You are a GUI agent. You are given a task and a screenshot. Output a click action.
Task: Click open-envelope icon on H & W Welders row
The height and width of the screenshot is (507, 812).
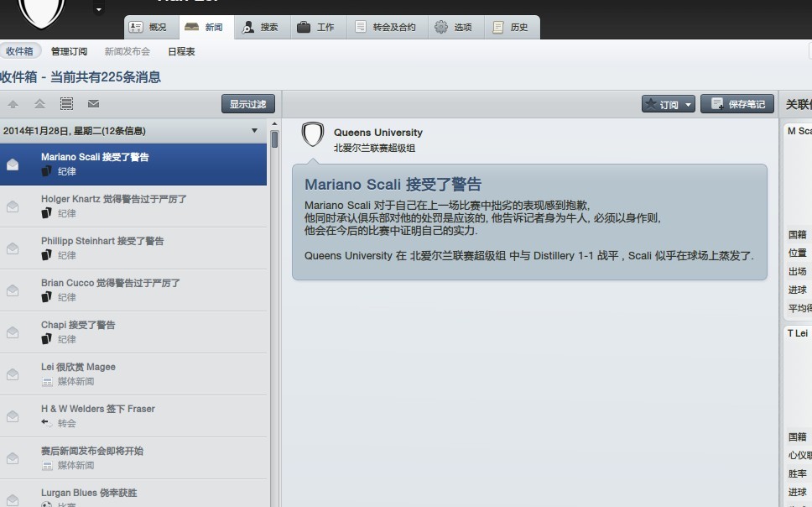click(x=13, y=416)
